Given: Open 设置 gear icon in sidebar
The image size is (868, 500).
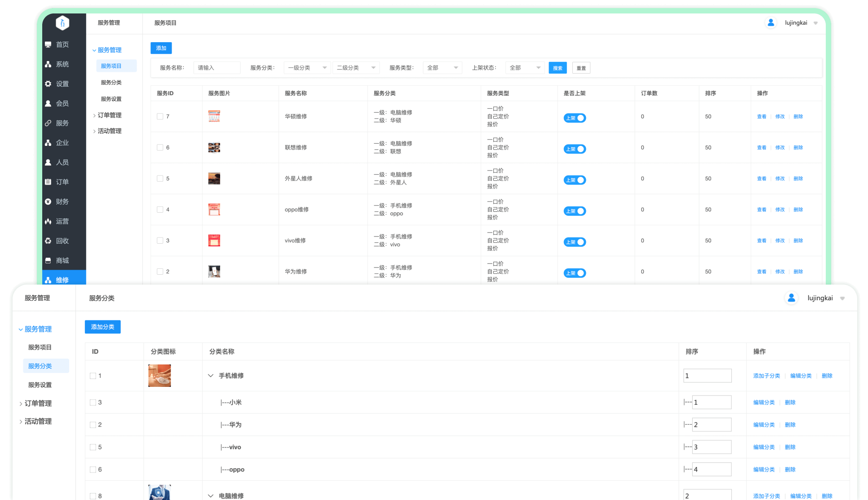Looking at the screenshot, I should pyautogui.click(x=48, y=84).
